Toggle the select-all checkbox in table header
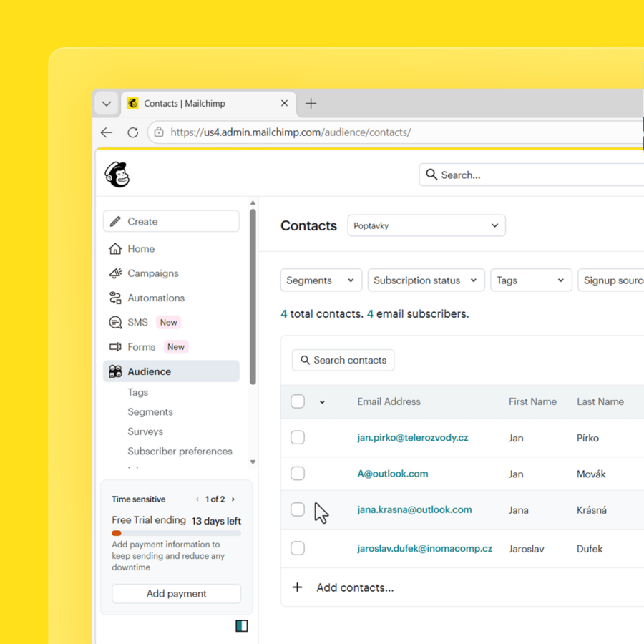The image size is (644, 644). 298,401
